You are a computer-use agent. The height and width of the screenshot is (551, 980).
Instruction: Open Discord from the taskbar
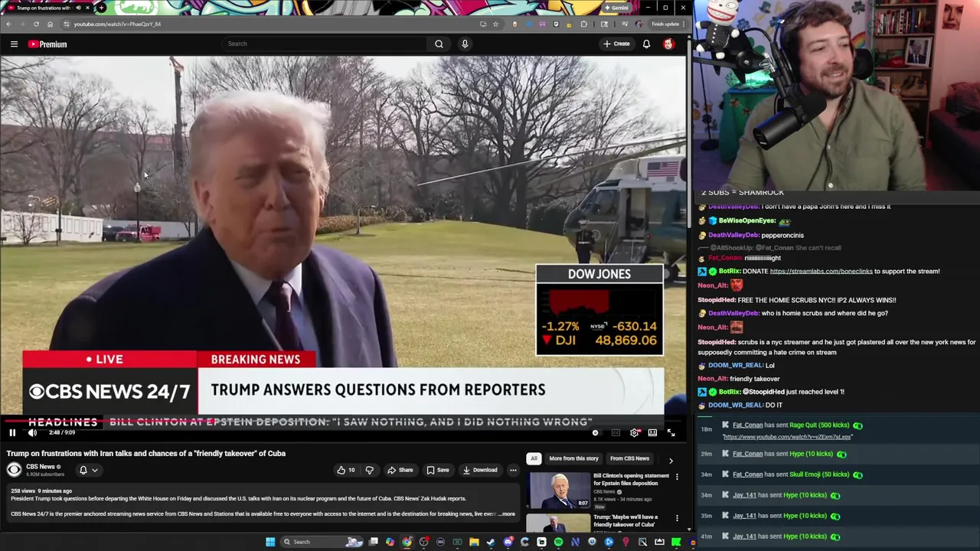(x=508, y=542)
